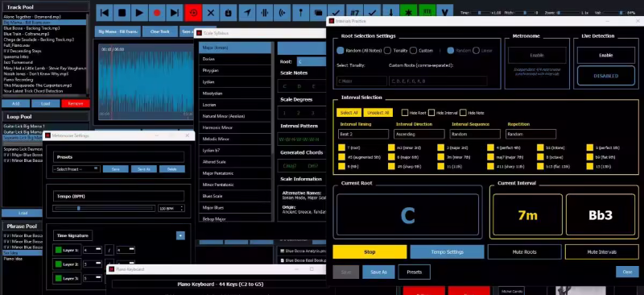Open the Select Preset dropdown in Metronome Settings

pos(76,168)
